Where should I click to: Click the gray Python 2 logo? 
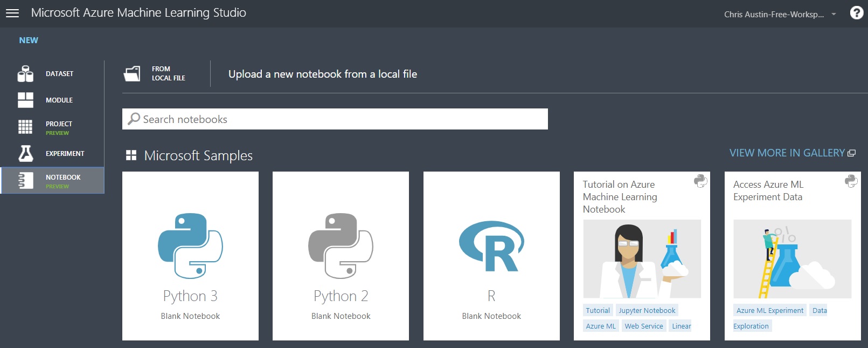(341, 245)
